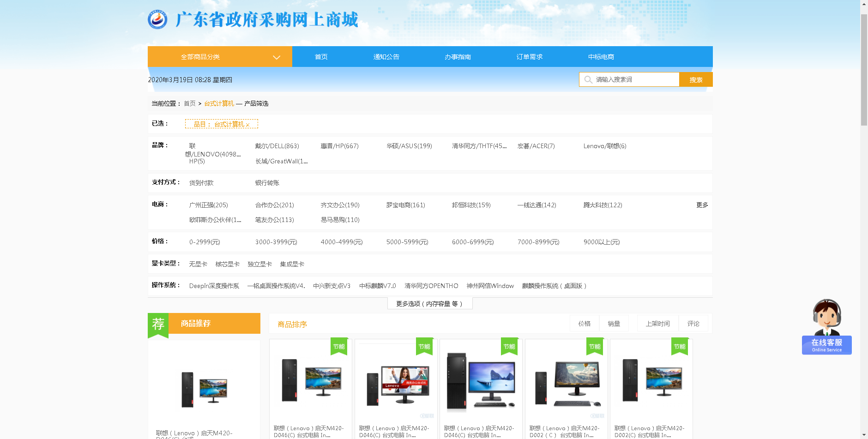Open first product thumbnail in sorted list
868x439 pixels.
tap(311, 380)
